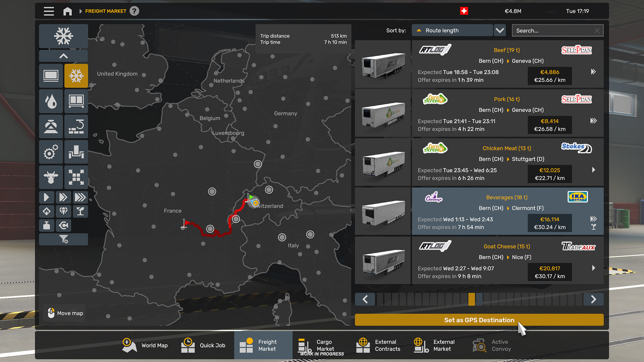Select the livestock trailer filter (cow icon)
Screen dimensions: 644x362
point(51,177)
